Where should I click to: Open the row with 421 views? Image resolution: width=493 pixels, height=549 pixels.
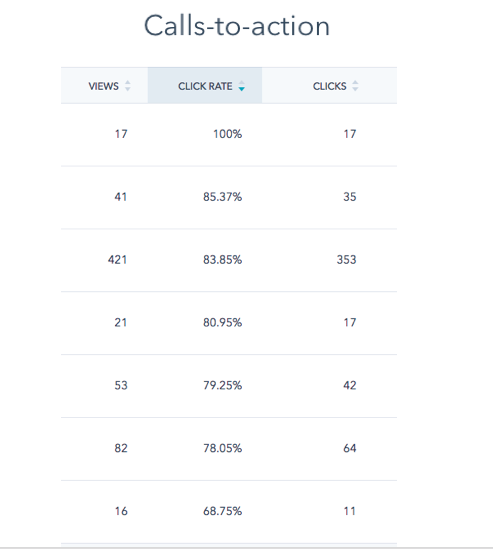click(229, 260)
